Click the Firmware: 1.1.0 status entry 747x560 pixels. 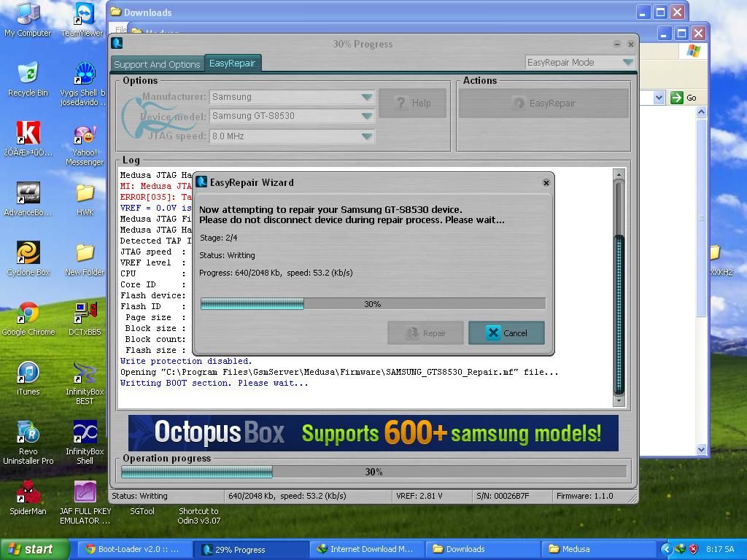(584, 496)
